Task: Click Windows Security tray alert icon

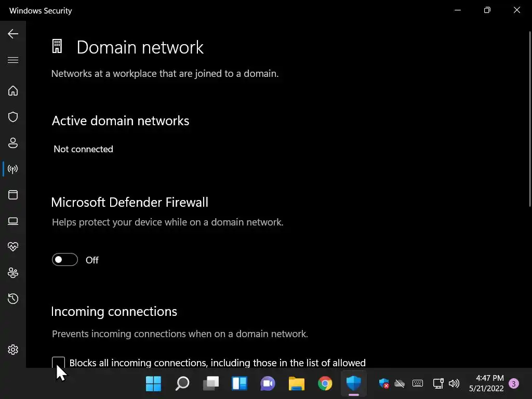Action: click(384, 383)
